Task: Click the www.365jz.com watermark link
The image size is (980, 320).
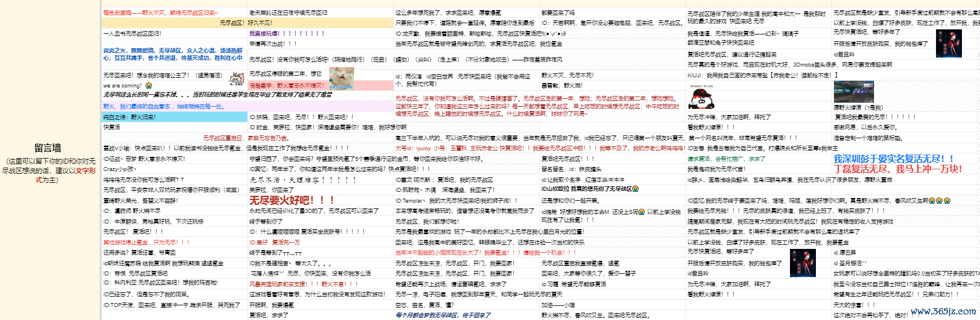Action: (x=943, y=312)
